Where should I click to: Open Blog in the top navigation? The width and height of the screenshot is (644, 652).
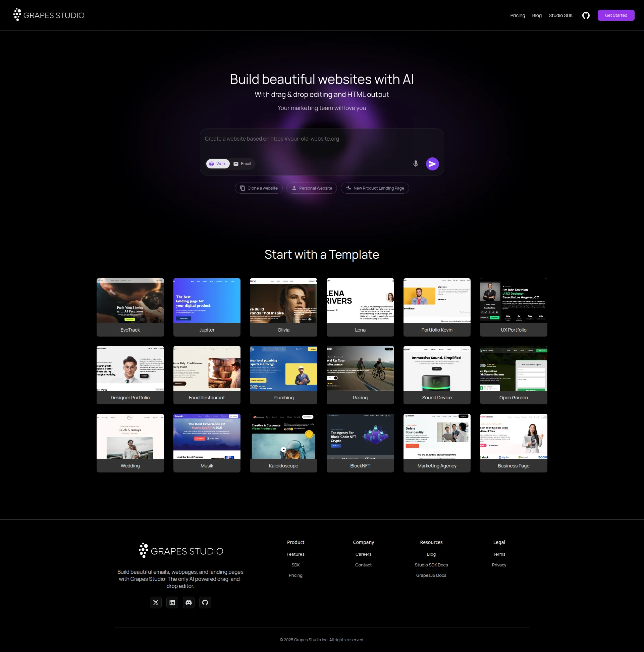(x=537, y=15)
